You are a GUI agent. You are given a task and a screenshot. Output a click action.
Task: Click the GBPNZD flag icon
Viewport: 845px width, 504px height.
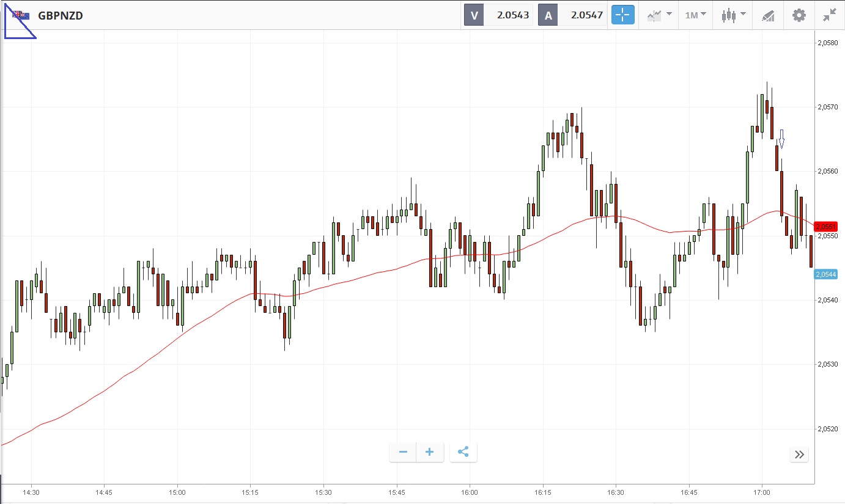coord(21,15)
